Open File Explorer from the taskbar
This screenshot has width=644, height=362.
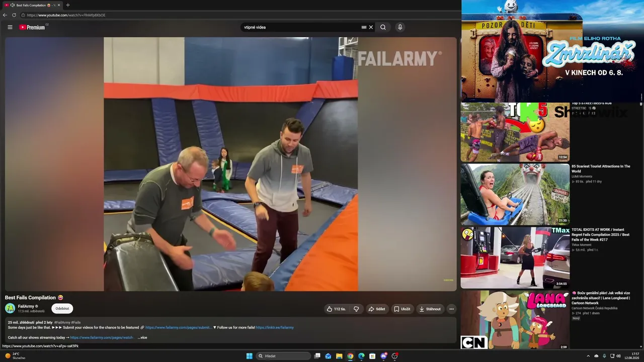coord(339,356)
